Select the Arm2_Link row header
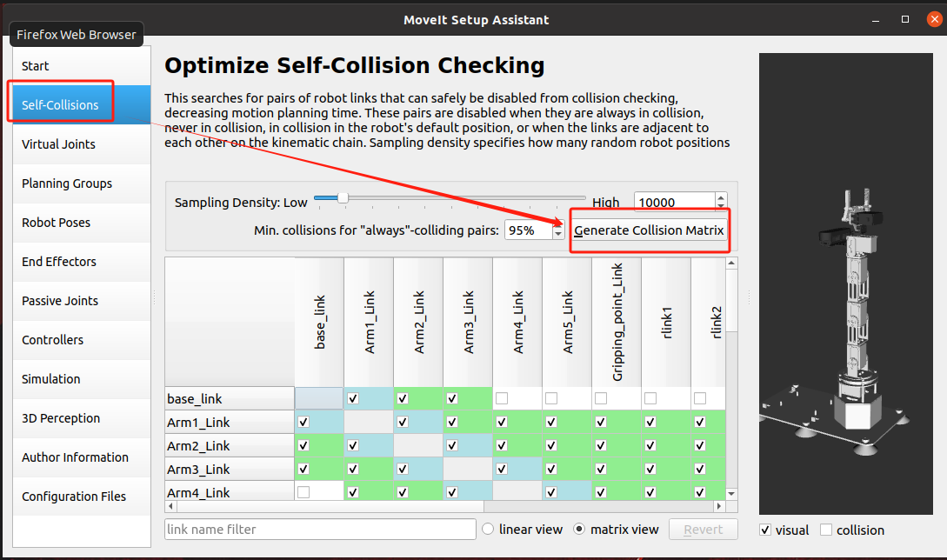 point(230,446)
